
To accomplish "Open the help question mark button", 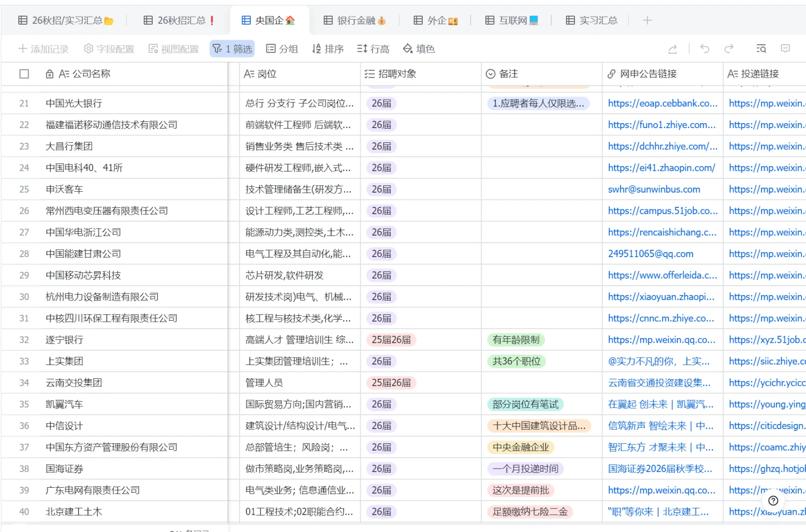I will (773, 500).
